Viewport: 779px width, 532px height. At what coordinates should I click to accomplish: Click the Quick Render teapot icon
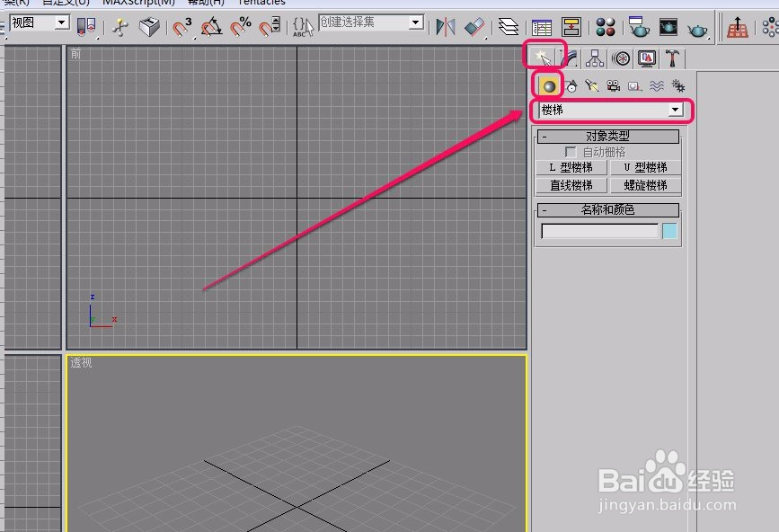697,29
